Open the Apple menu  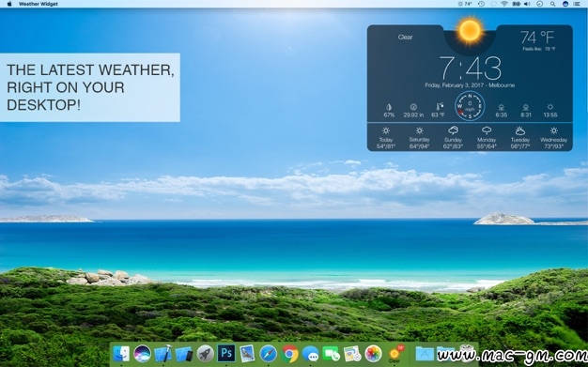coord(9,4)
